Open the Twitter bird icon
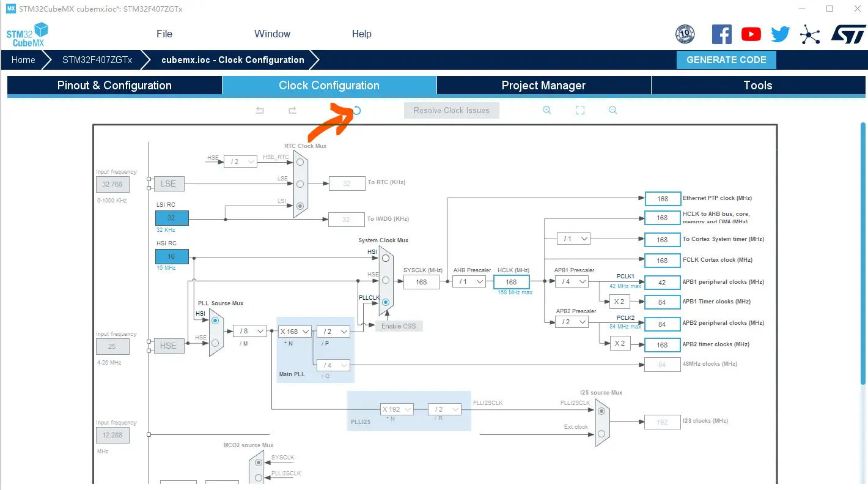The width and height of the screenshot is (868, 490). tap(781, 34)
